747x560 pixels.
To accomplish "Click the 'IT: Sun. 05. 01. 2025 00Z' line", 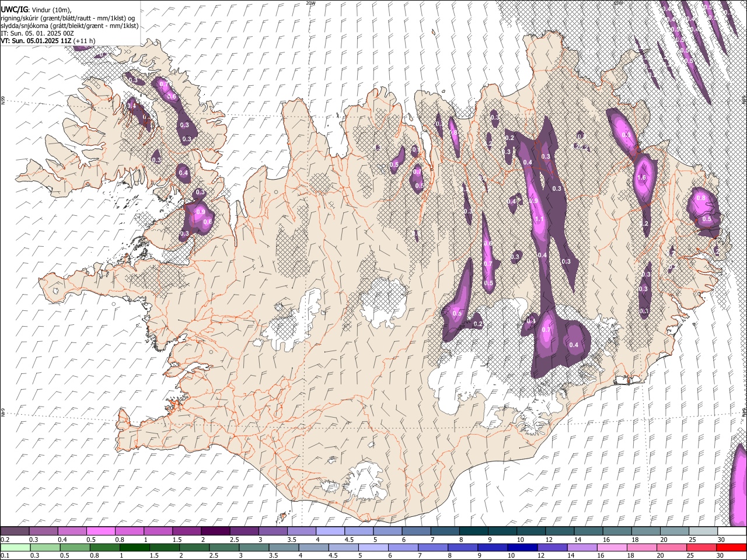I will click(x=37, y=33).
